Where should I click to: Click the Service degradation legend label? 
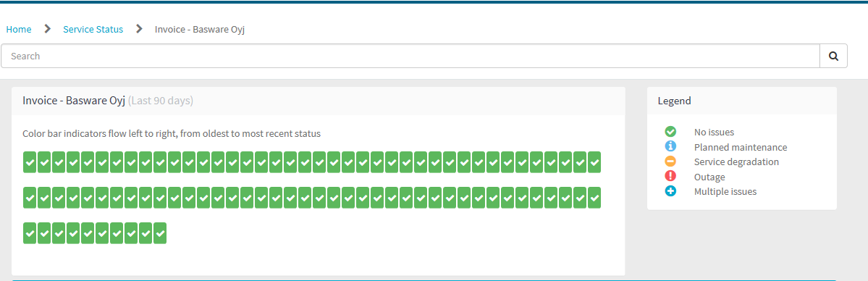736,162
